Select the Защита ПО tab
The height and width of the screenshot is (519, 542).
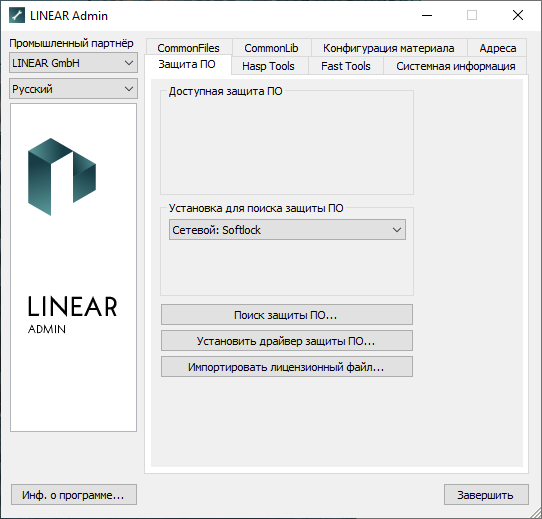(187, 64)
